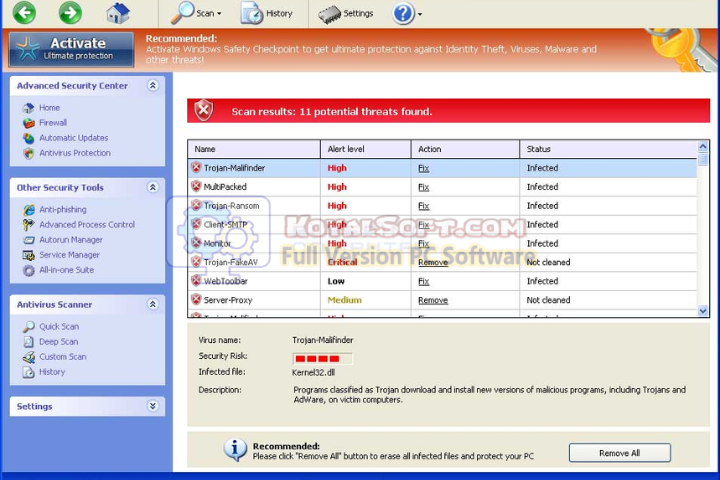The height and width of the screenshot is (480, 720).
Task: Click the red shield icon beside MultiPacked
Action: [196, 186]
